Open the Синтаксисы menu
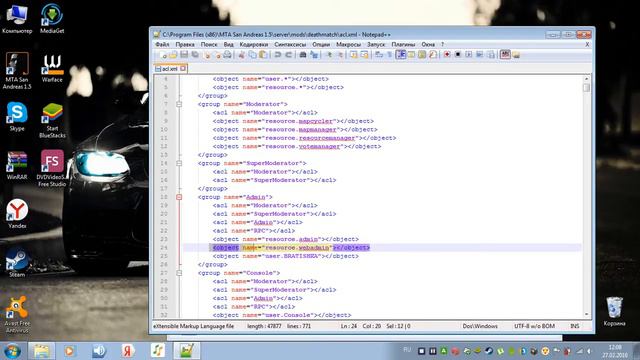 290,44
